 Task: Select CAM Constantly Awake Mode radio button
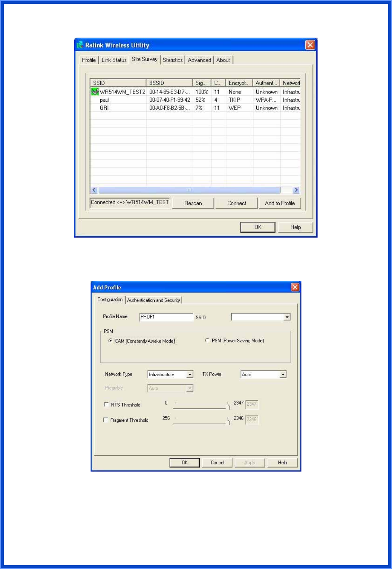[110, 340]
